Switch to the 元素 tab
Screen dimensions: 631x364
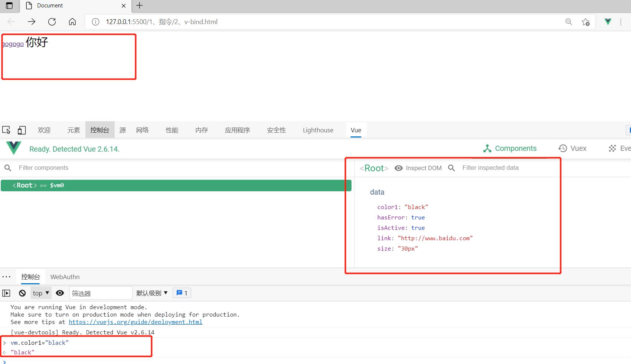[x=73, y=130]
